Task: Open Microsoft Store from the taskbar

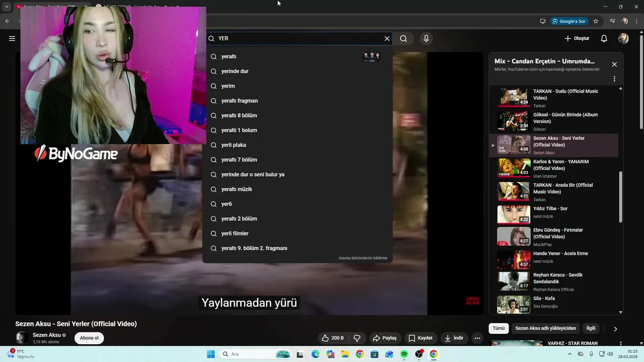Action: click(374, 354)
